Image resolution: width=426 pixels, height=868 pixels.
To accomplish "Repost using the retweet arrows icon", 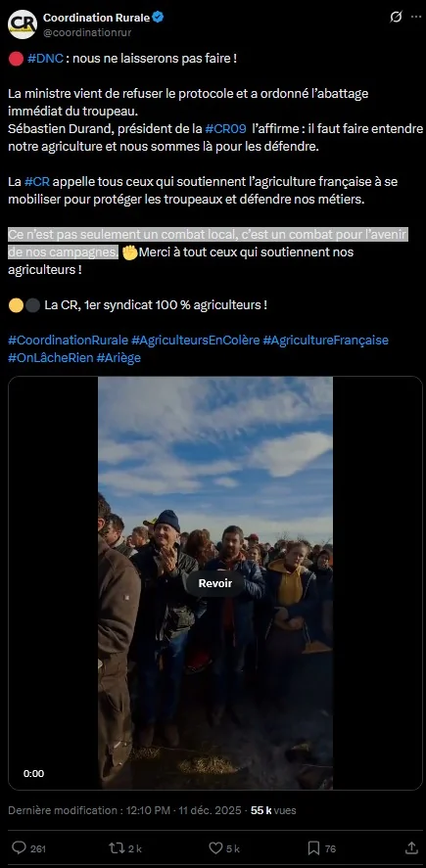I will [117, 847].
